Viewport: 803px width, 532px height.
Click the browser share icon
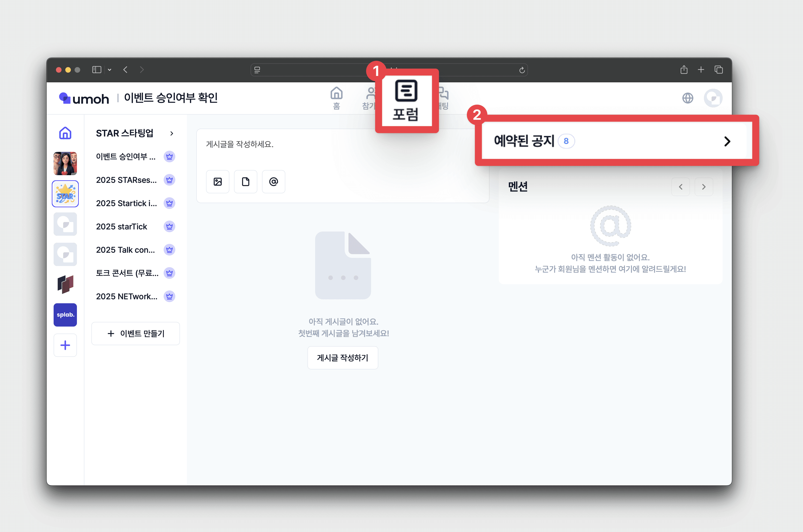684,70
